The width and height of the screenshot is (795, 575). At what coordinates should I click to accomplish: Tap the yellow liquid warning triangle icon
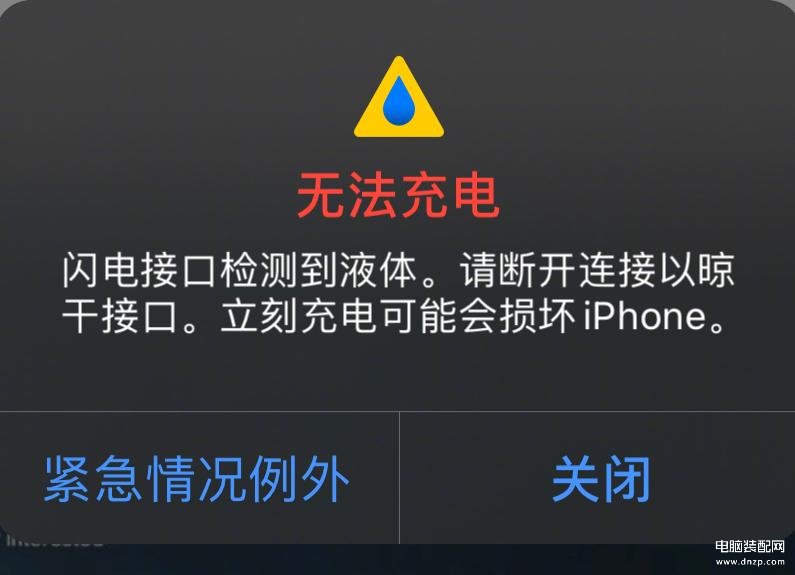tap(399, 97)
